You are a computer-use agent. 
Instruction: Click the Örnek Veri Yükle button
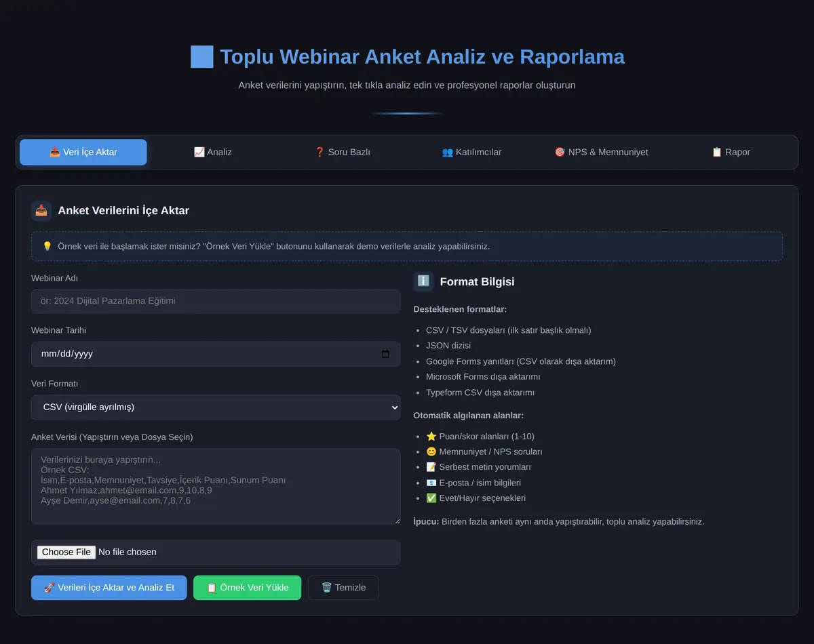(248, 588)
